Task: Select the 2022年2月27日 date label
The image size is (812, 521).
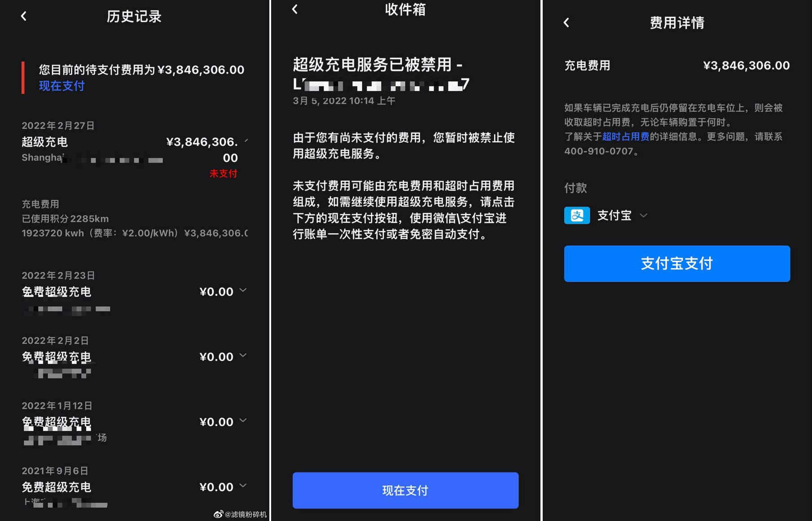Action: [x=58, y=126]
